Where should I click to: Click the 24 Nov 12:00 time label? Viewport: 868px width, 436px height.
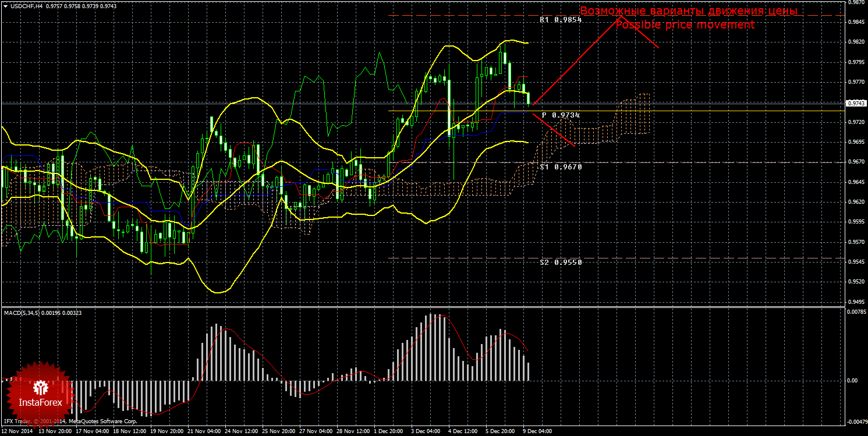click(x=242, y=432)
